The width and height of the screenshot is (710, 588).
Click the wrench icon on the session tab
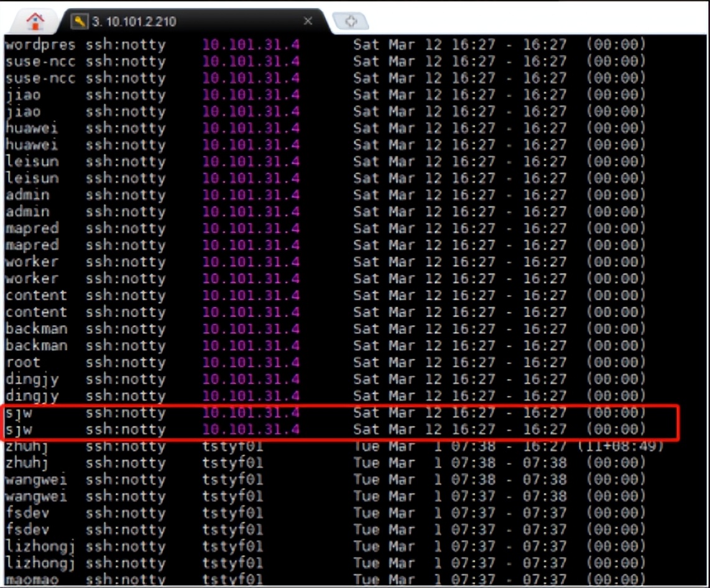click(79, 21)
